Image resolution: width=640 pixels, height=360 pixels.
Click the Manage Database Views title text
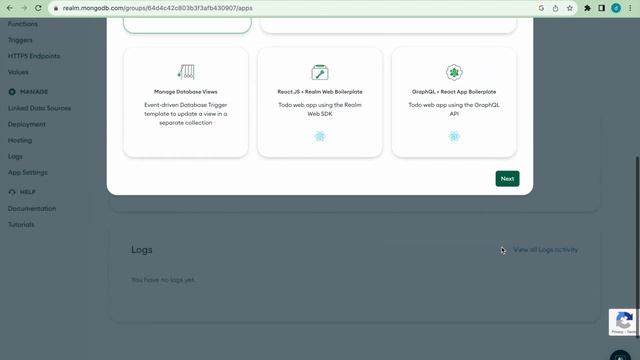point(186,92)
